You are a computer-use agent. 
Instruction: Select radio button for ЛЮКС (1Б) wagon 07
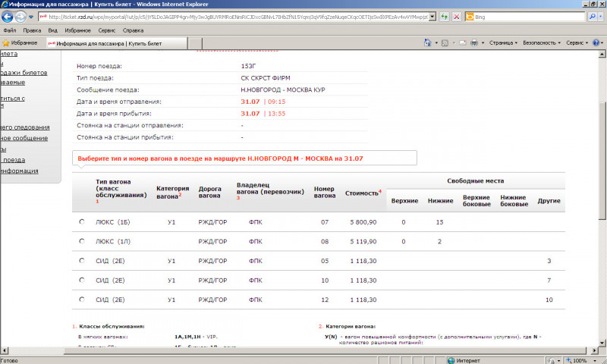pyautogui.click(x=82, y=221)
